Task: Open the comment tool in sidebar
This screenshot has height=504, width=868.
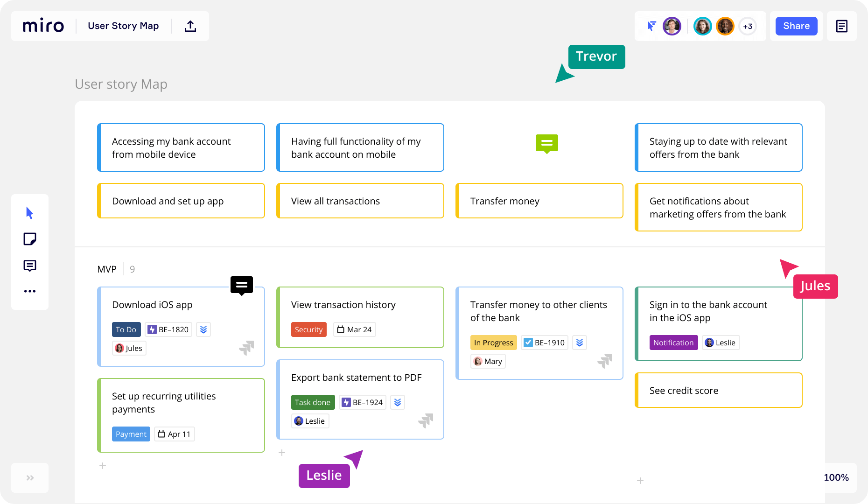Action: (x=29, y=266)
